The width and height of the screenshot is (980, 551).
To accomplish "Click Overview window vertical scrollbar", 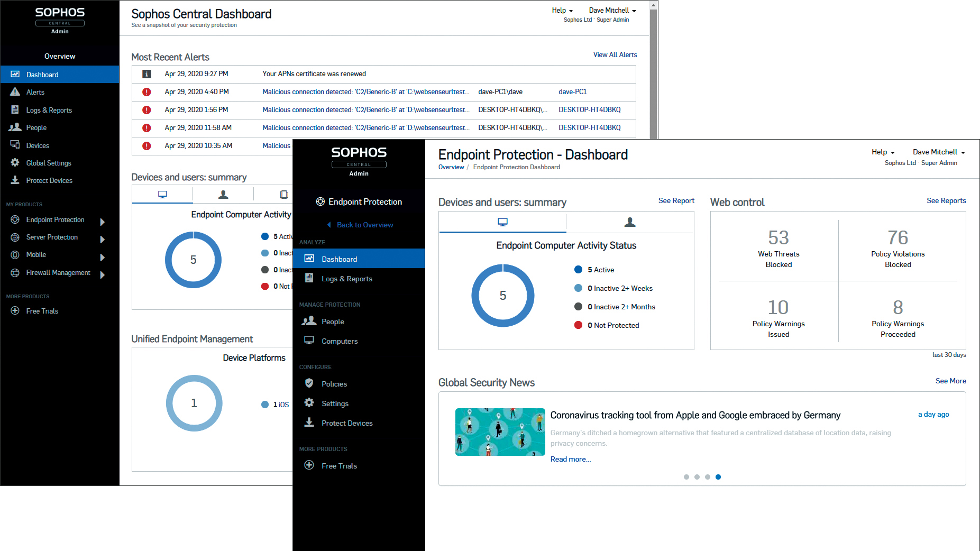I will tap(654, 74).
